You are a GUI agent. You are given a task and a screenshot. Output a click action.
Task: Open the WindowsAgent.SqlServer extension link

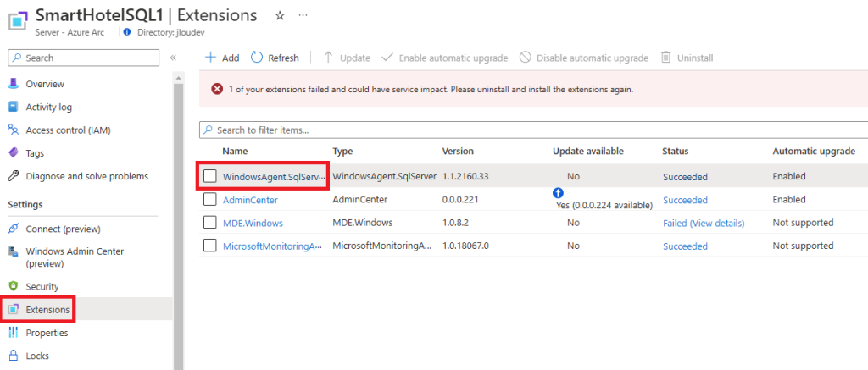point(274,177)
